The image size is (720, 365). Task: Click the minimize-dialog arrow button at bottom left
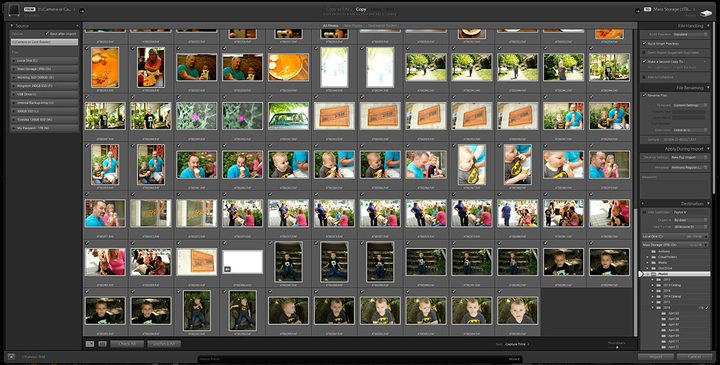point(11,356)
